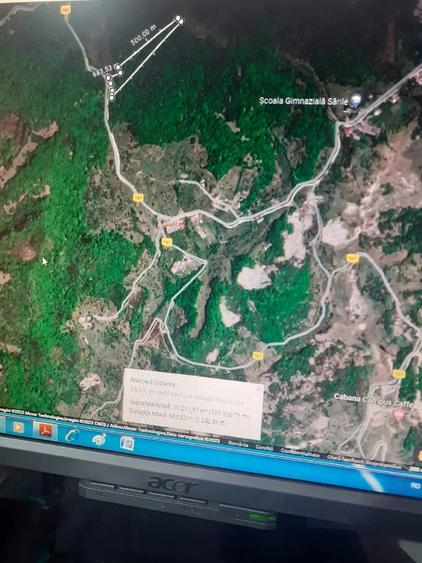Open the Cabana Campus Caffe place label
The width and height of the screenshot is (422, 563).
[x=374, y=401]
